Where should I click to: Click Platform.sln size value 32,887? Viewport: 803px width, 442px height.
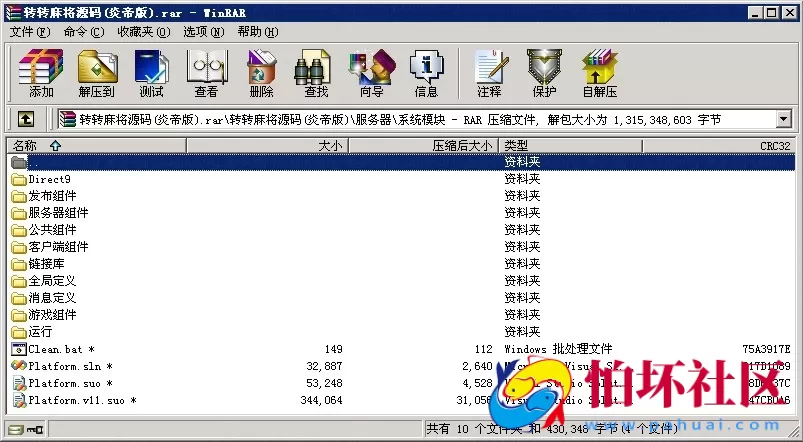coord(324,366)
